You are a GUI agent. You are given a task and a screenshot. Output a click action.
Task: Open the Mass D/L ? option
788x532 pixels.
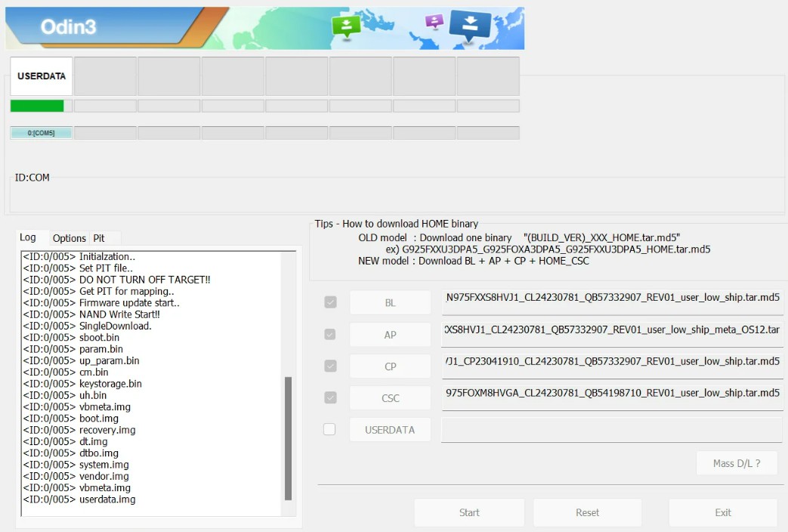tap(736, 463)
